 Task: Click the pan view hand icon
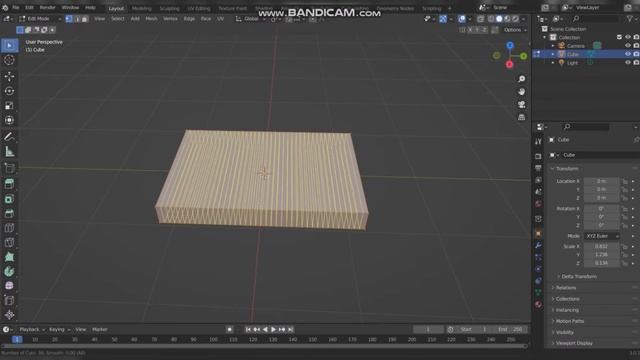pyautogui.click(x=522, y=91)
